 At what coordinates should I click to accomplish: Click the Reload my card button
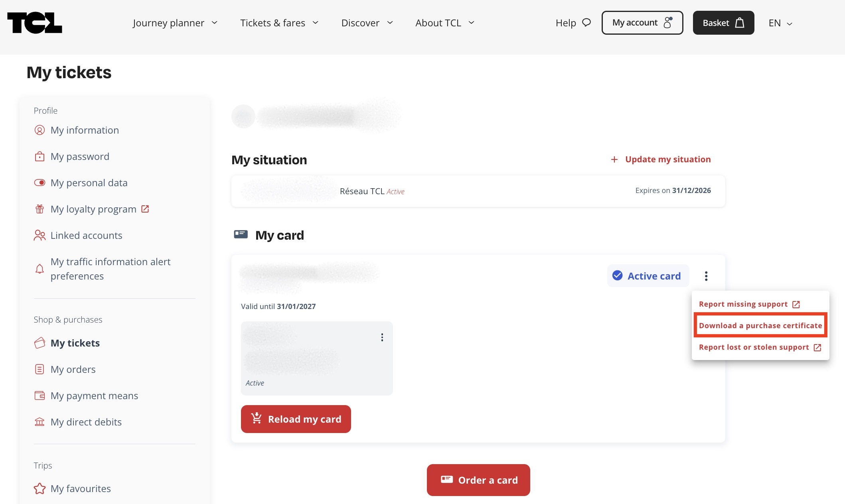(296, 419)
